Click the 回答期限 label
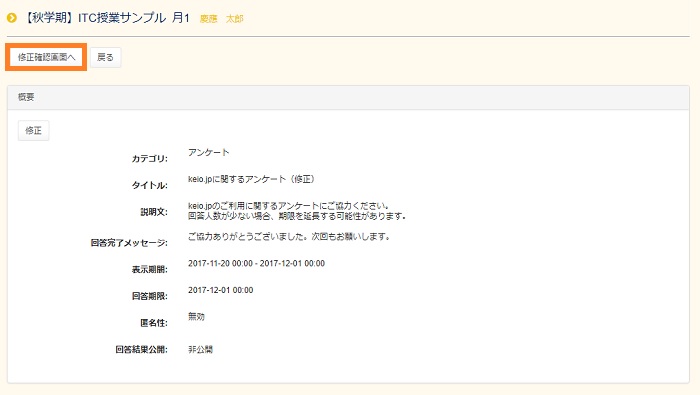 (x=150, y=296)
